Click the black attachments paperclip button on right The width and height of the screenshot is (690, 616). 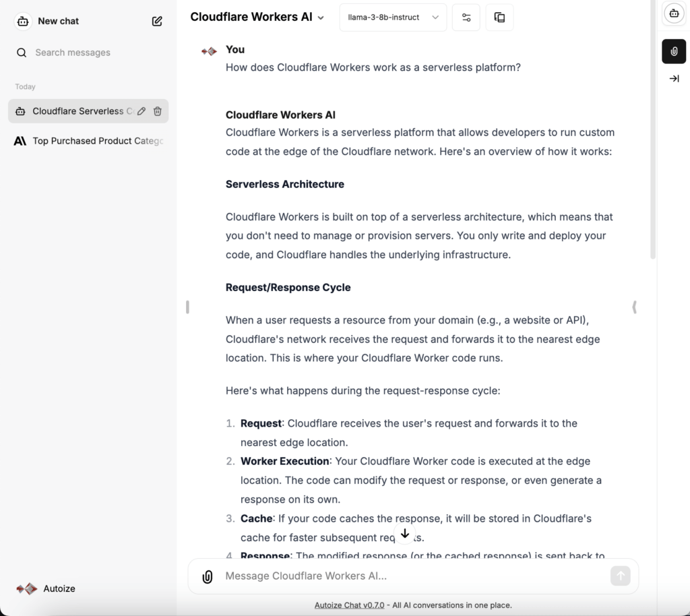(x=674, y=51)
